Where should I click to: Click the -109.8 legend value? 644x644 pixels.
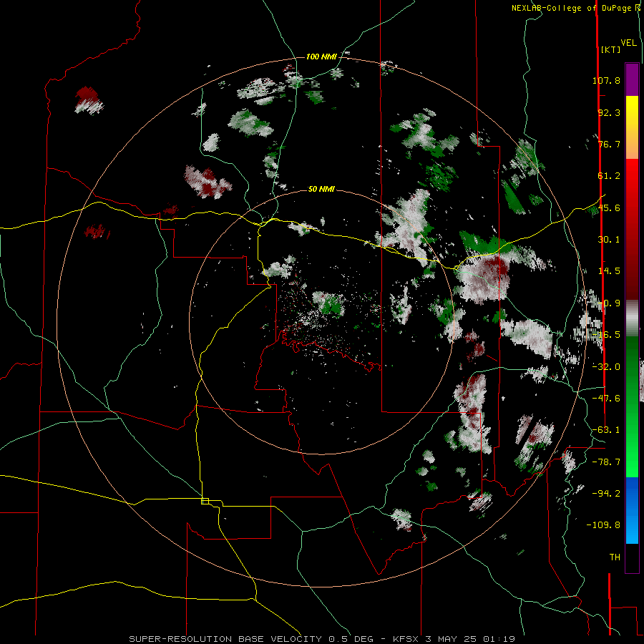pos(603,525)
